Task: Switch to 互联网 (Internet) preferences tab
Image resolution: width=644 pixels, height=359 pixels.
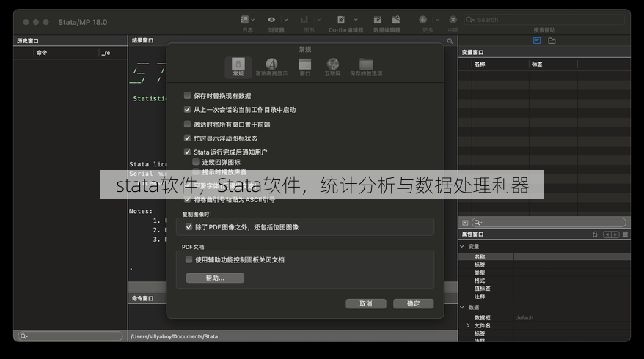Action: click(333, 67)
